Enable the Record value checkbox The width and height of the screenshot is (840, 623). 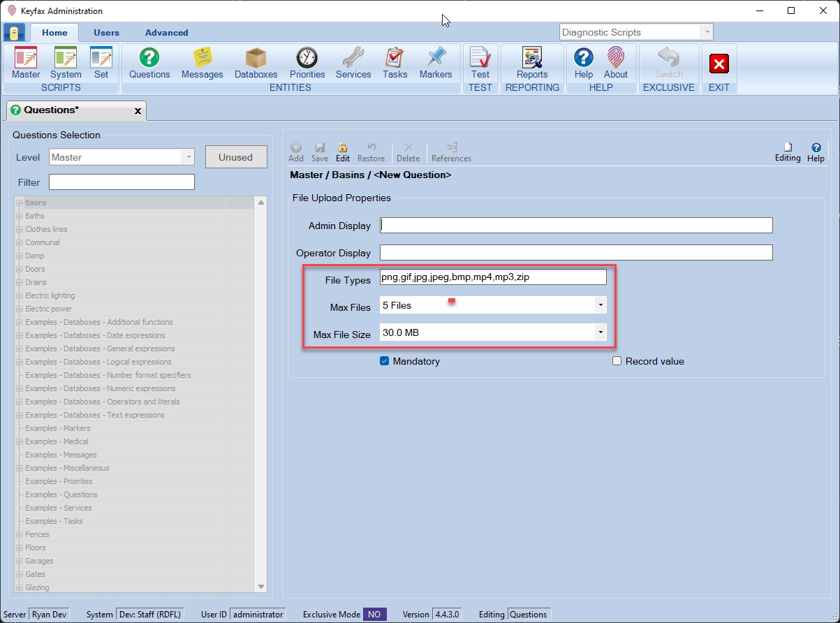coord(617,361)
